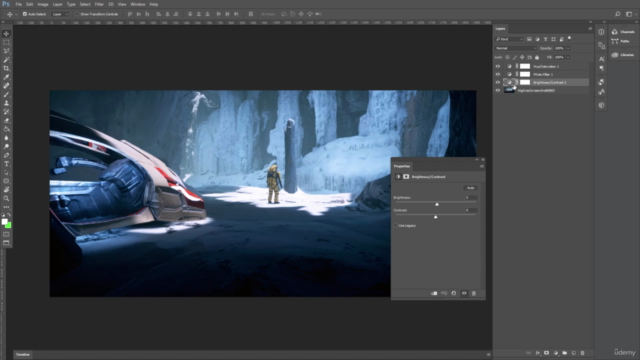Select the Eraser tool
The image size is (640, 360).
pos(6,120)
